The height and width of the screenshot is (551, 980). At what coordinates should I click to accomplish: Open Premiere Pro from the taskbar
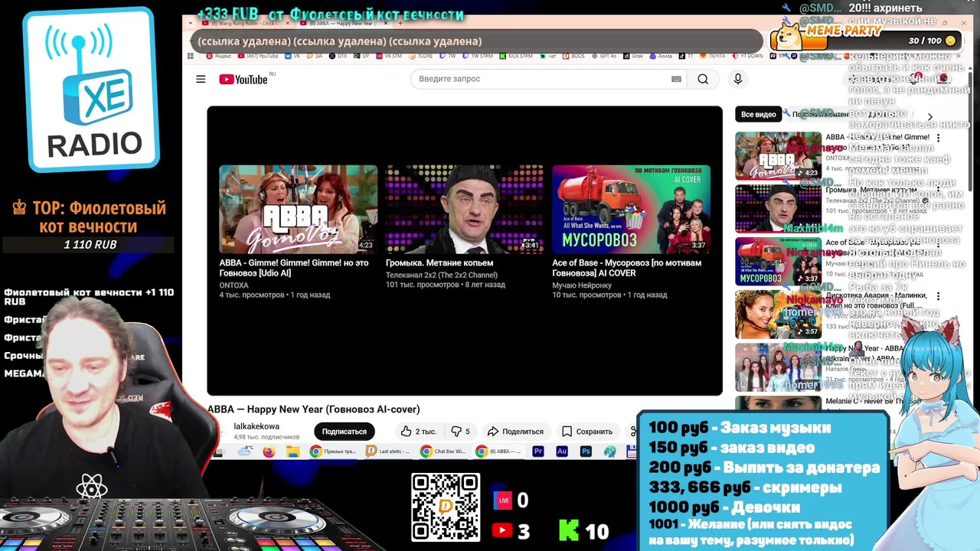click(x=538, y=452)
